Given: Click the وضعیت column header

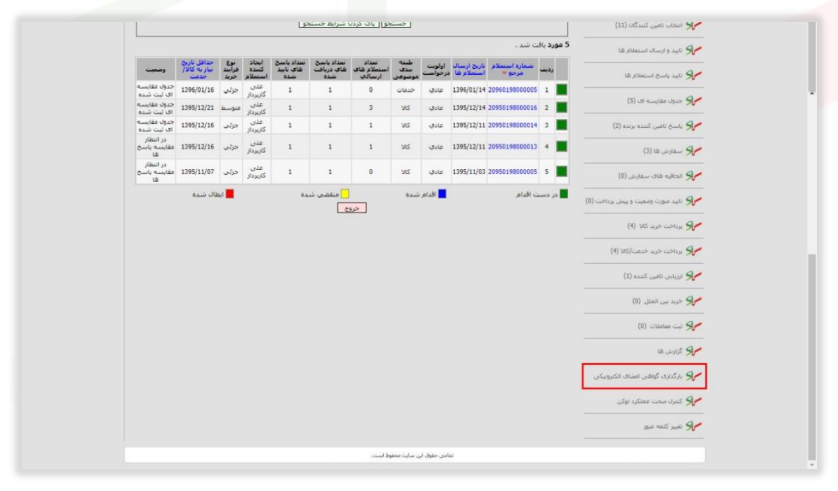Looking at the screenshot, I should click(x=156, y=69).
